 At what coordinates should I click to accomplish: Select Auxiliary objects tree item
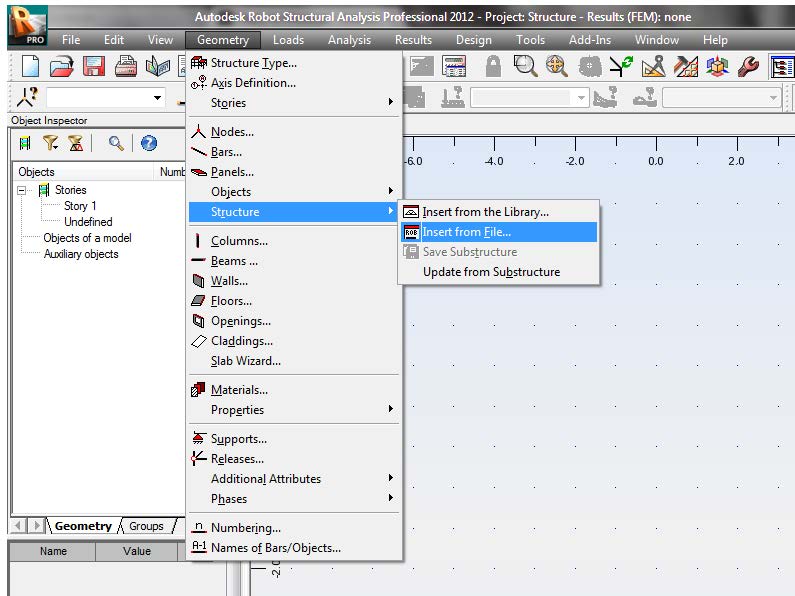(x=81, y=254)
